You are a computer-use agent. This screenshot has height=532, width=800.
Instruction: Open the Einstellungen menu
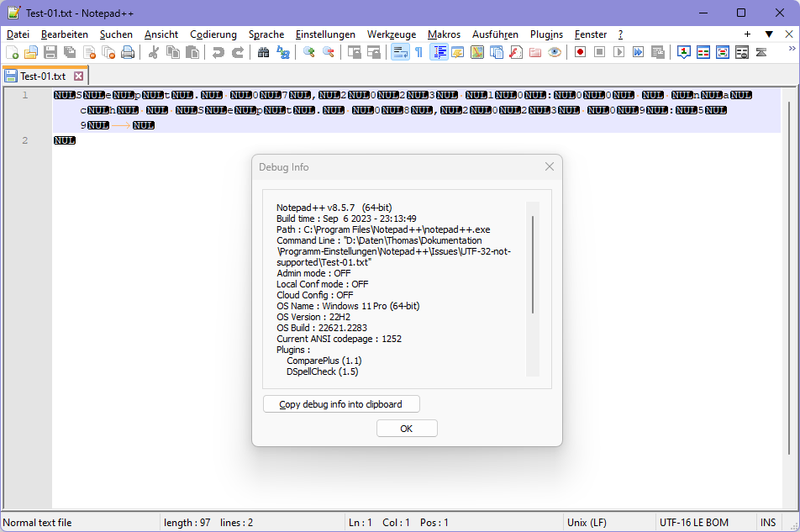[x=325, y=34]
